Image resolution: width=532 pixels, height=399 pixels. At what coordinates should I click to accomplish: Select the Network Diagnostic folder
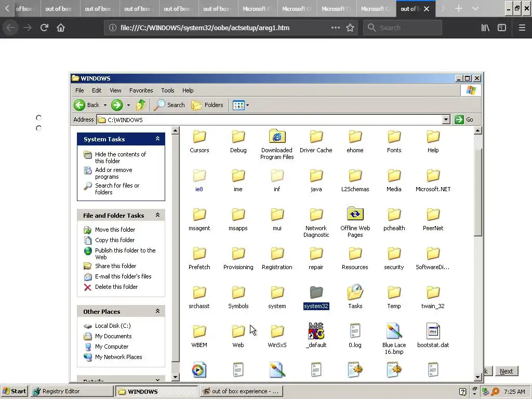316,222
